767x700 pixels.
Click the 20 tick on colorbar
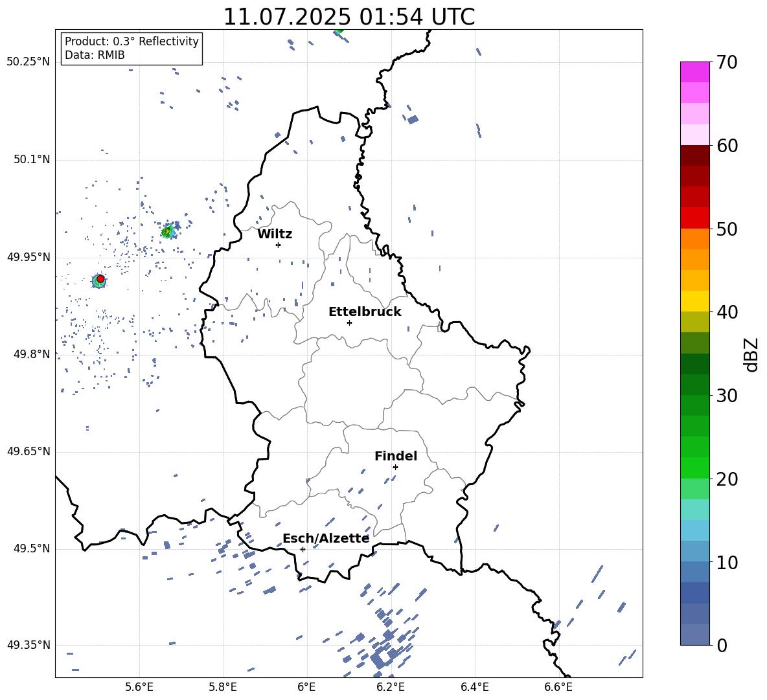click(x=727, y=479)
